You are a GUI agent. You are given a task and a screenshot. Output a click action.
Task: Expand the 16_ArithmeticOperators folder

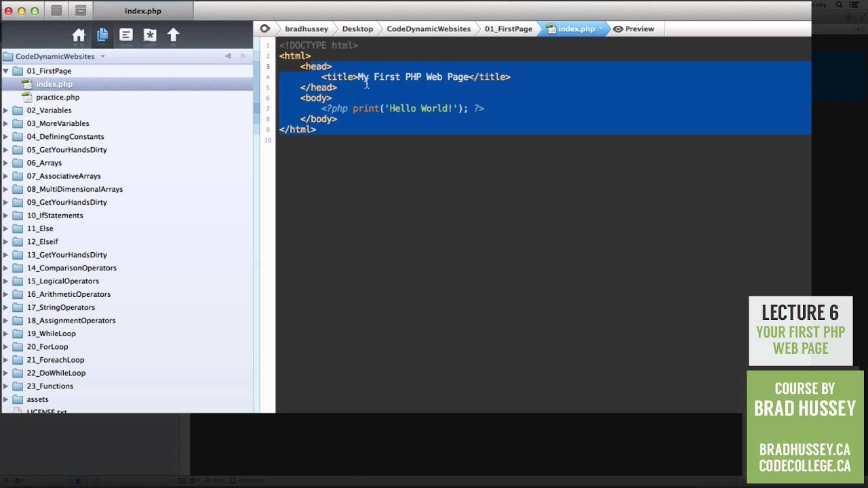point(5,294)
